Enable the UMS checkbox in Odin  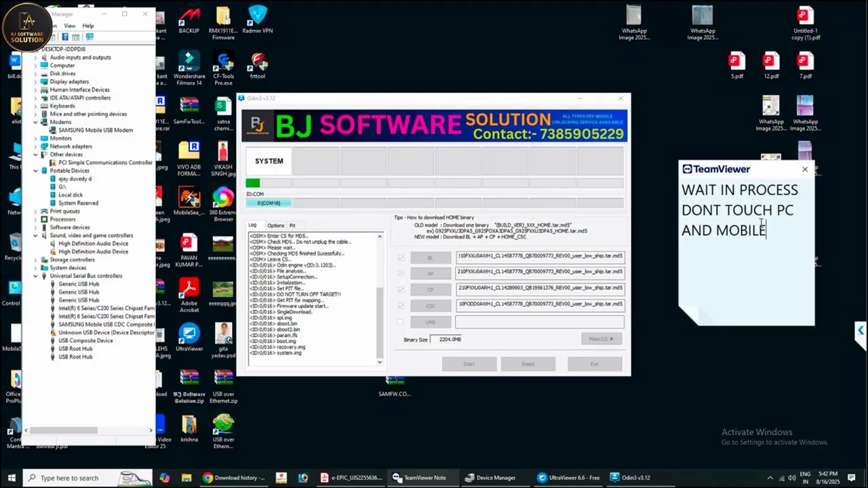click(x=401, y=322)
